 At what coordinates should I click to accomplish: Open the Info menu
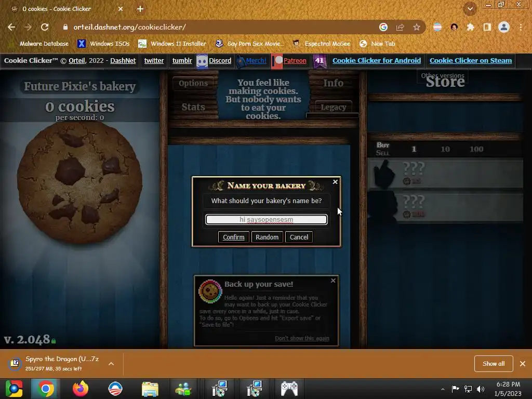[333, 83]
